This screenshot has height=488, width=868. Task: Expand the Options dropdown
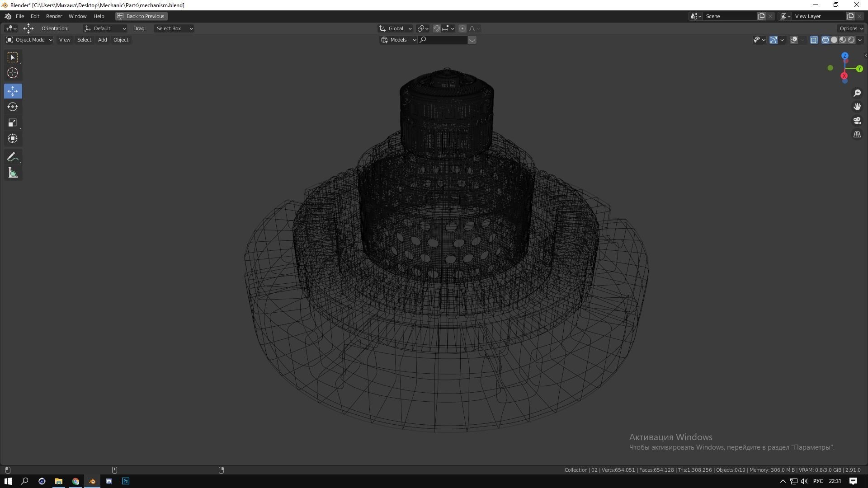click(851, 28)
